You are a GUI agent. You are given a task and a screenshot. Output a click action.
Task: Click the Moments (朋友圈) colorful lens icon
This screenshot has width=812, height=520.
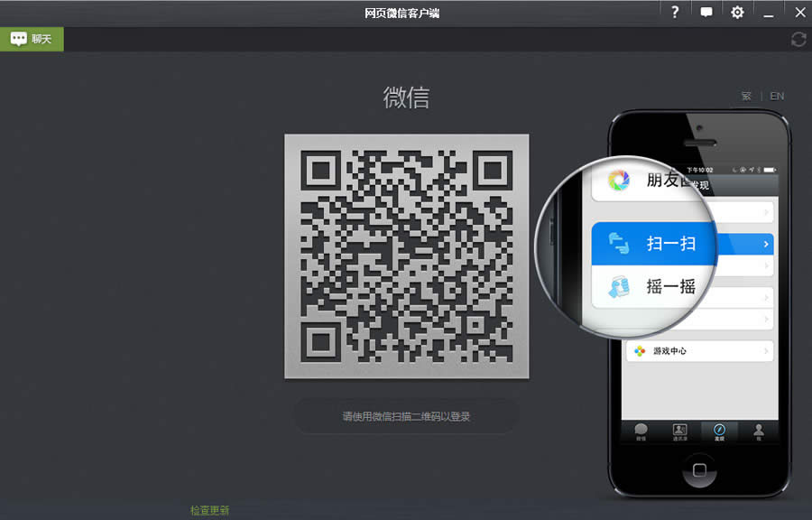(619, 180)
